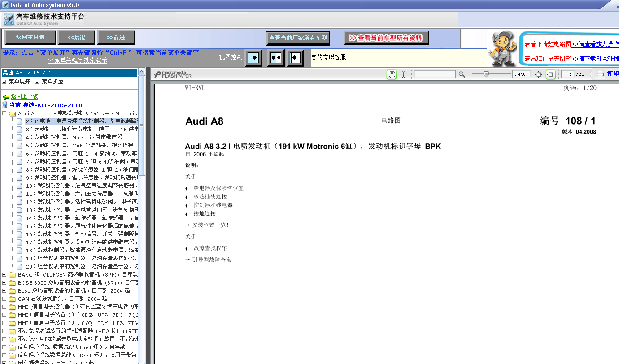
Task: Select the FlashPaper hand pan tool
Action: tap(392, 74)
